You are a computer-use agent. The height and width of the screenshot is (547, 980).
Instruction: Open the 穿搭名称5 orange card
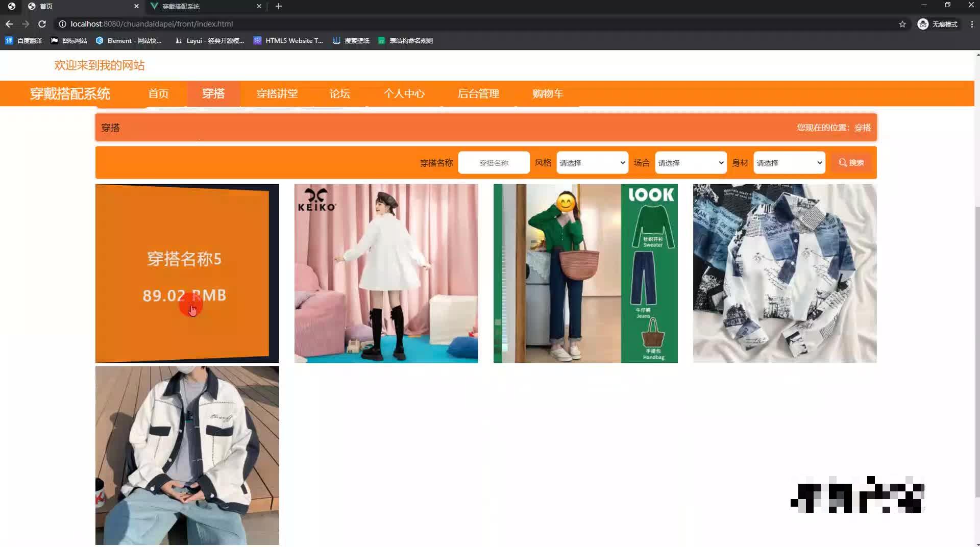[187, 273]
